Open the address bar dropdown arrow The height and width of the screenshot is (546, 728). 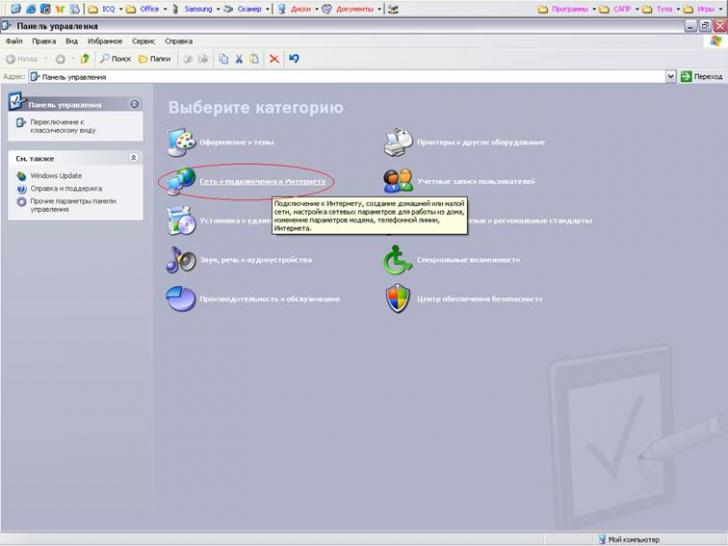coord(671,76)
